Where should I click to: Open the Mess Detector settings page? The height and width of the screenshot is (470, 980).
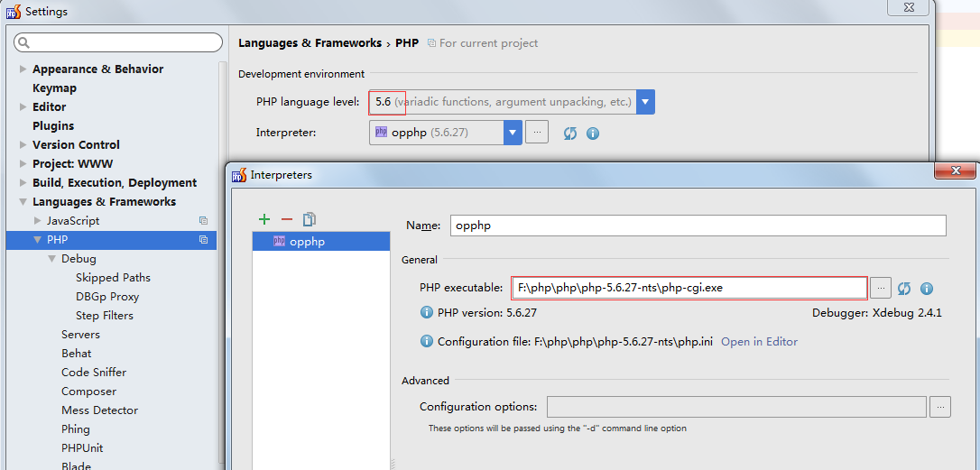99,410
